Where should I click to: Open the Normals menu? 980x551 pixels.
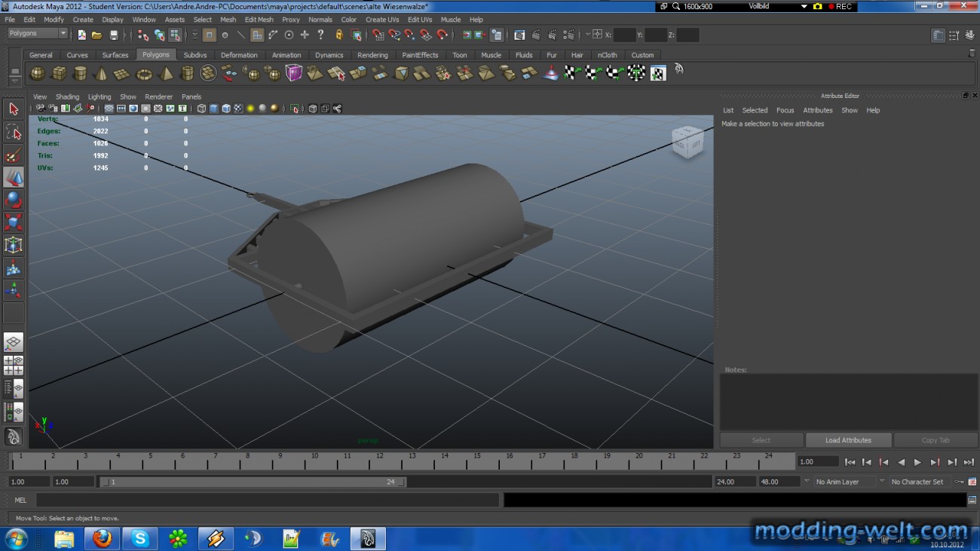pos(320,20)
